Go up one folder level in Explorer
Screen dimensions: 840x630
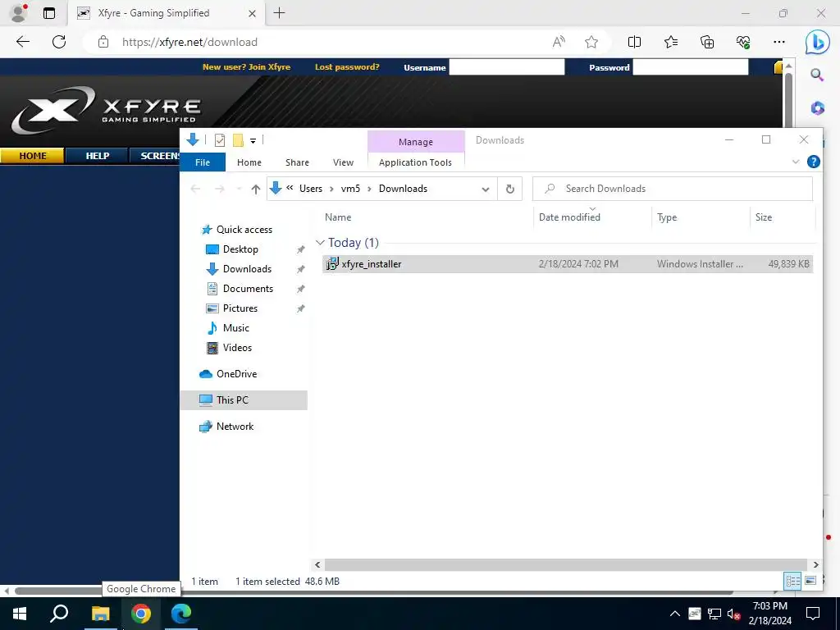pos(256,189)
